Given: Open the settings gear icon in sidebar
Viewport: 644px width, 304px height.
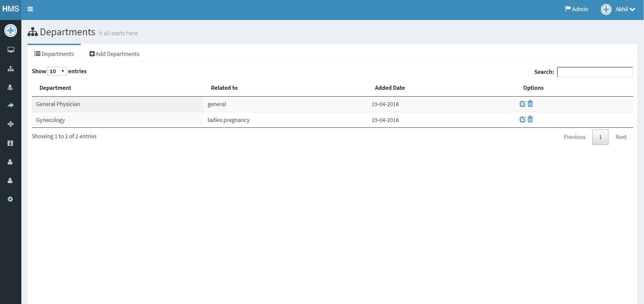Looking at the screenshot, I should (x=10, y=199).
